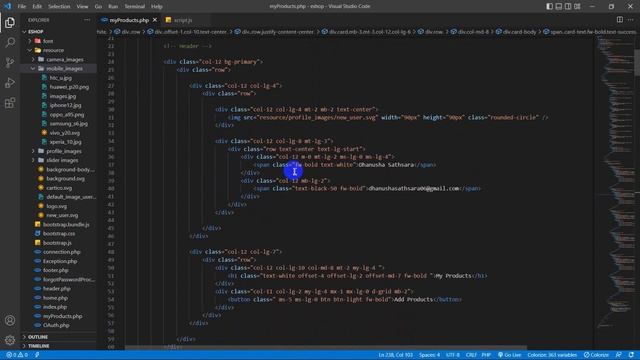Select the myProducts.php editor tab

[x=129, y=20]
